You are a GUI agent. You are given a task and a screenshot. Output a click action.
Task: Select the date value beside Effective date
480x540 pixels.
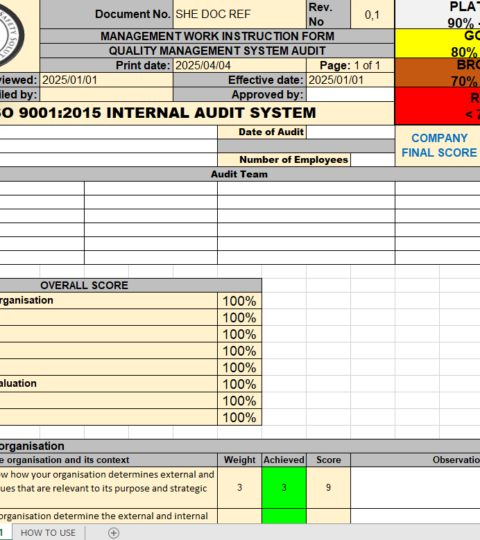click(x=350, y=80)
